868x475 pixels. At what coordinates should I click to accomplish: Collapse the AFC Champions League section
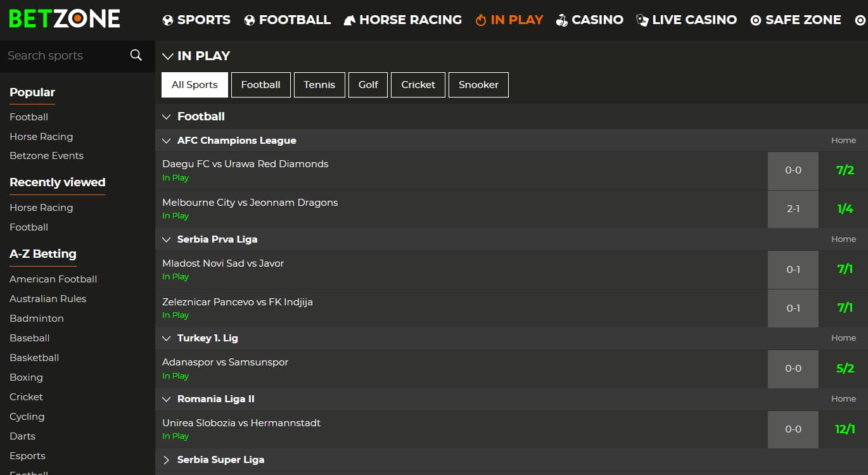click(x=167, y=141)
